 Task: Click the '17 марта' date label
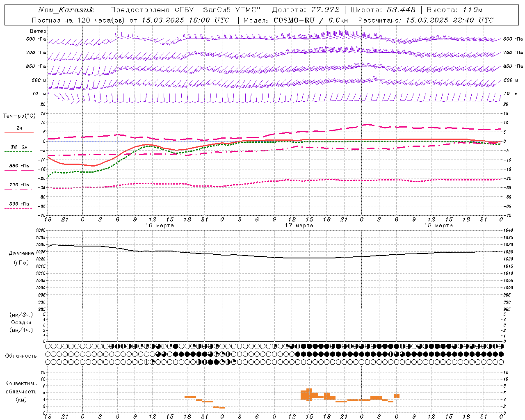point(299,226)
